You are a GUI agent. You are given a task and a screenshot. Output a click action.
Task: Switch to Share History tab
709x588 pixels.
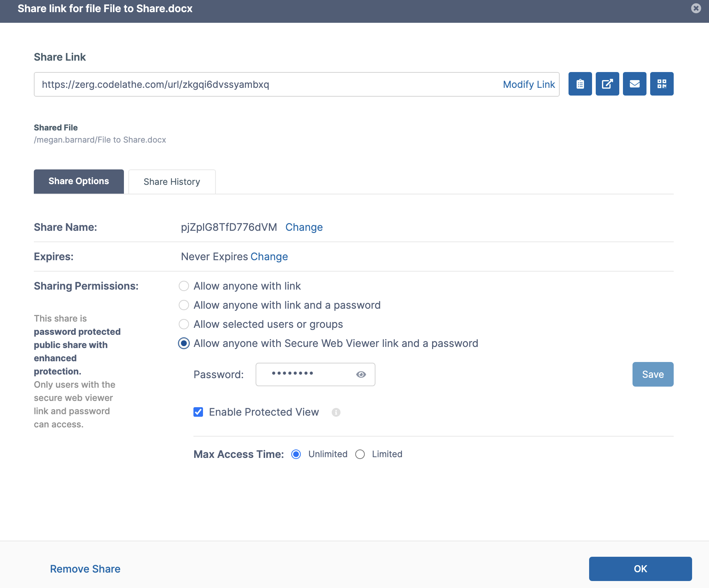[172, 182]
